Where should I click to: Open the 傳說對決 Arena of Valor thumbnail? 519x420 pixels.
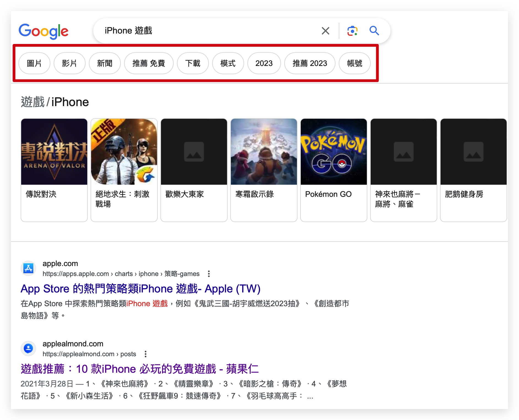(54, 152)
